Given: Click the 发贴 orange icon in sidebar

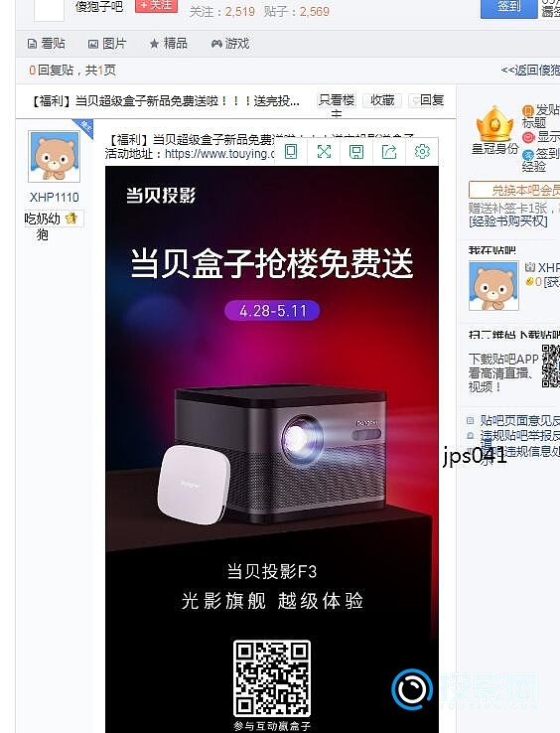Looking at the screenshot, I should (x=528, y=111).
